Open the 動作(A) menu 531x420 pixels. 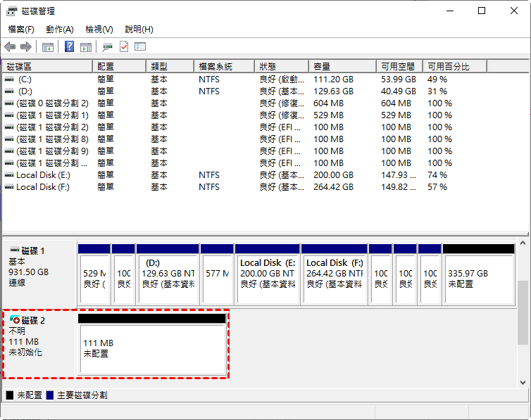[x=60, y=30]
